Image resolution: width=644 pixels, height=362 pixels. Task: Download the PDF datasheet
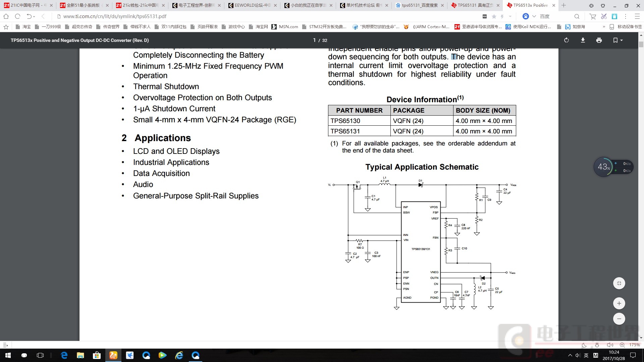[x=583, y=40]
